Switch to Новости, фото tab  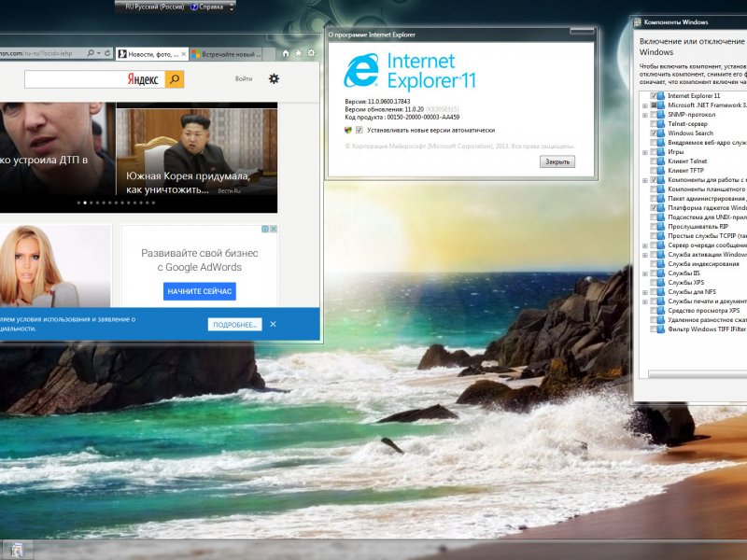[x=152, y=54]
